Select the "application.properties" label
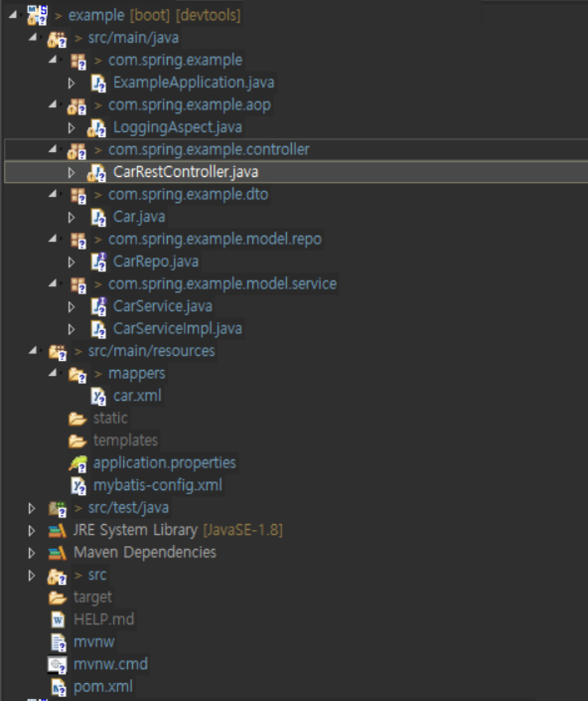The image size is (588, 701). pos(165,463)
